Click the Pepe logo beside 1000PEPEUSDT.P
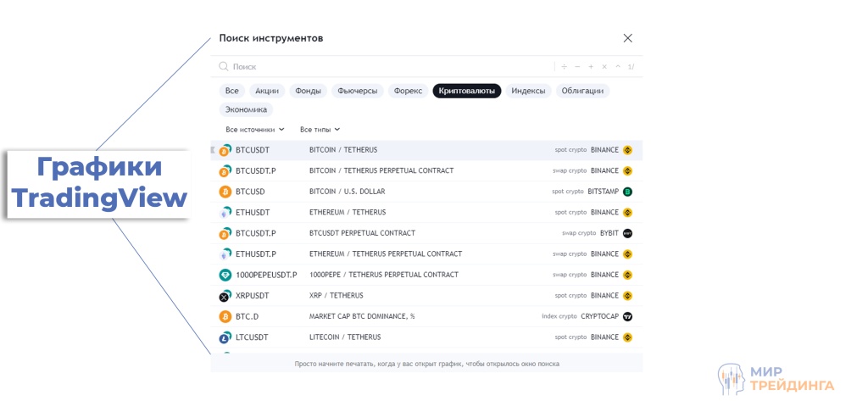 point(225,275)
